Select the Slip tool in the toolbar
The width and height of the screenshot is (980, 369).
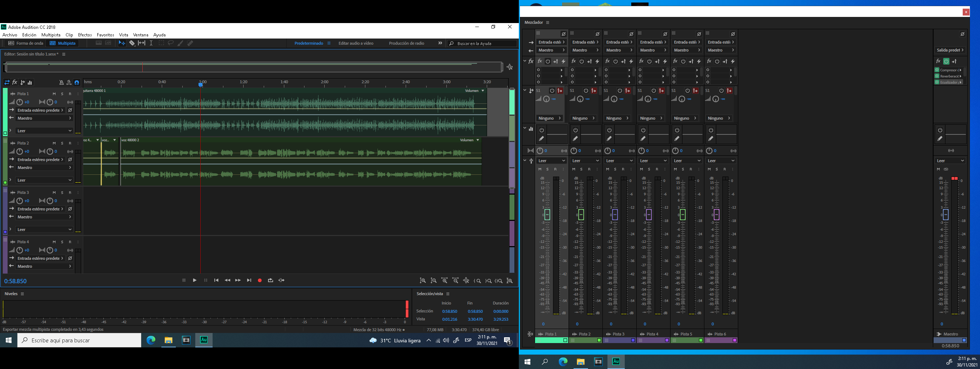pos(142,43)
